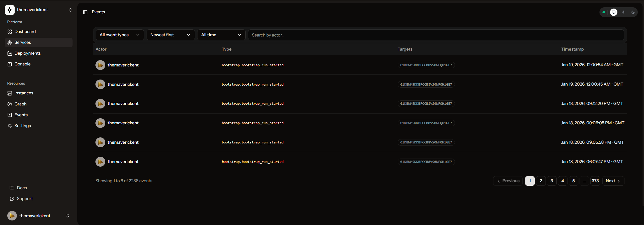
Task: Expand the themaverickent workspace switcher at top
Action: 70,10
